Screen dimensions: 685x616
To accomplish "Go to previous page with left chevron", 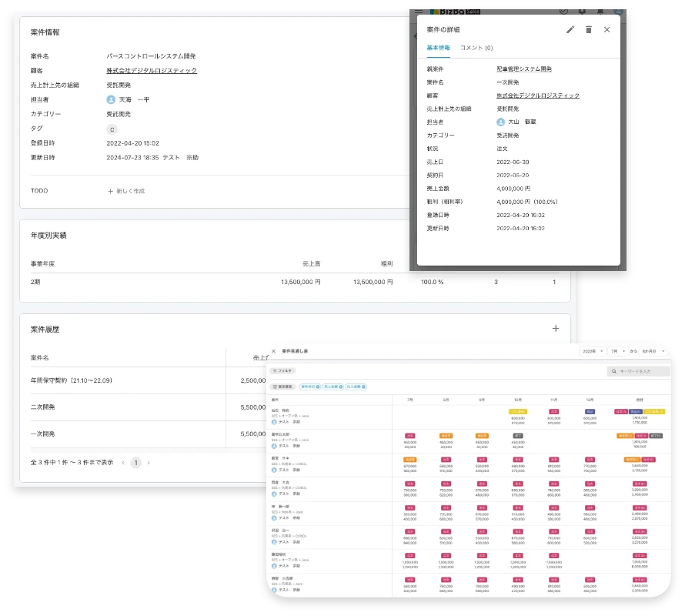I will pyautogui.click(x=123, y=463).
